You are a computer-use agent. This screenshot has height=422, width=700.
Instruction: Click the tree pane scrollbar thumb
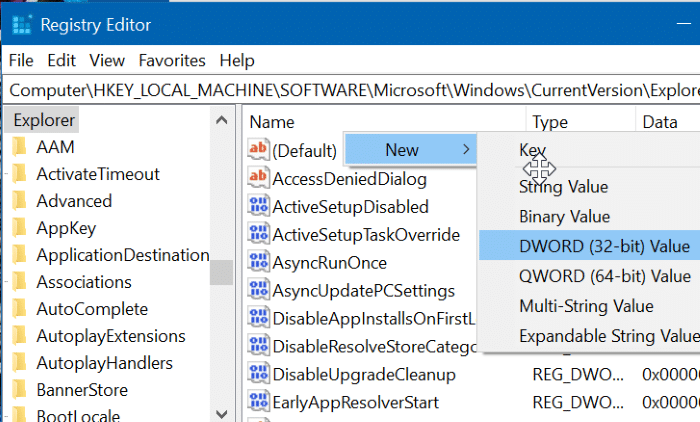tap(221, 272)
